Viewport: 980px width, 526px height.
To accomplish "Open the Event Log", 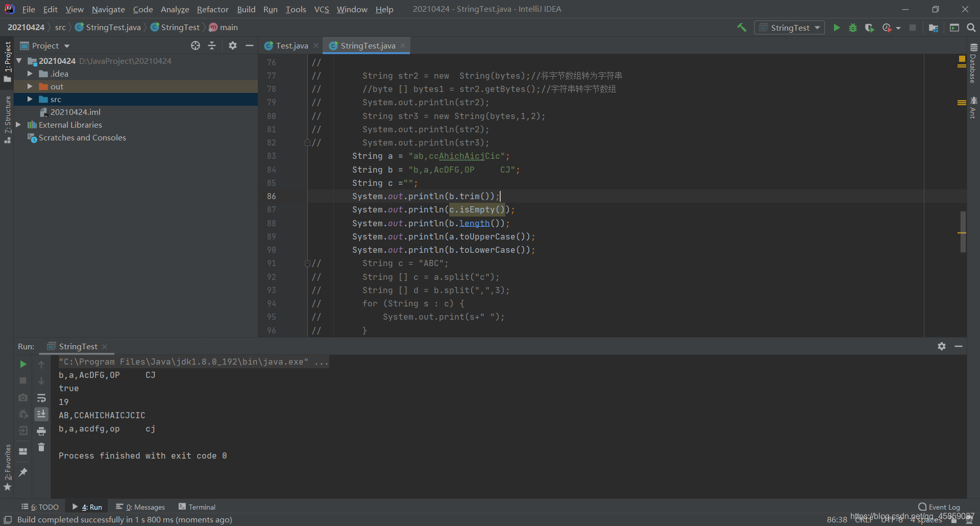I will (x=939, y=507).
